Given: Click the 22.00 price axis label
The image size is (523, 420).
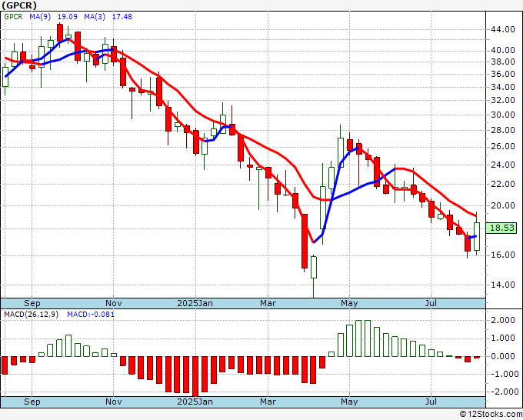Looking at the screenshot, I should pyautogui.click(x=503, y=184).
